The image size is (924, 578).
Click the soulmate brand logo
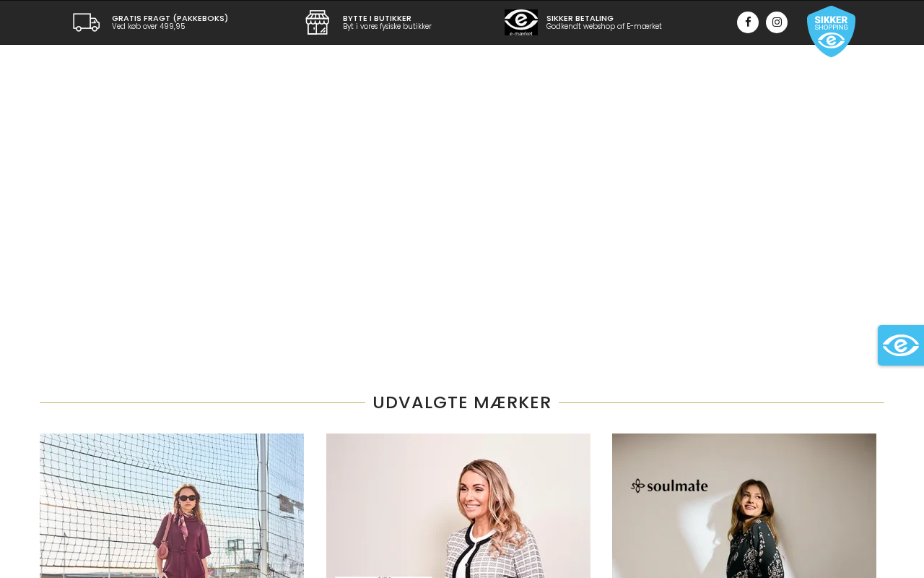pyautogui.click(x=669, y=486)
